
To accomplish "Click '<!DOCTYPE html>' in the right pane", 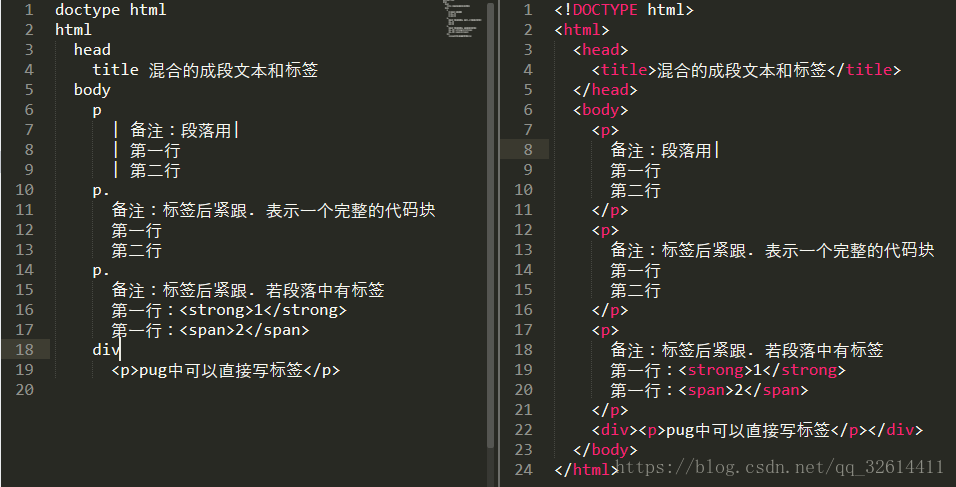I will [x=624, y=10].
